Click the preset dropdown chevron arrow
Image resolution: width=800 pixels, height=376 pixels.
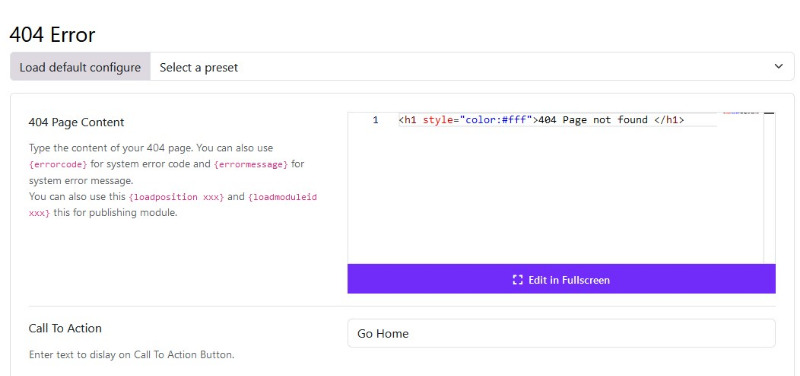pyautogui.click(x=779, y=66)
